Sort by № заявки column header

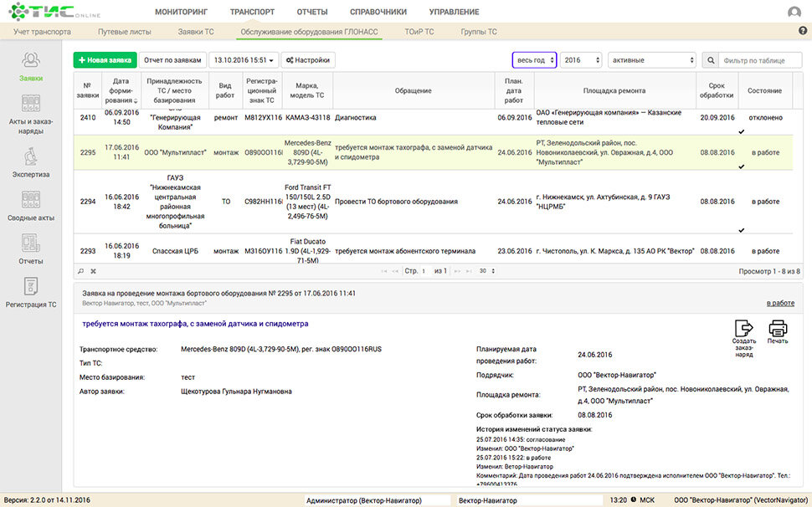point(88,90)
